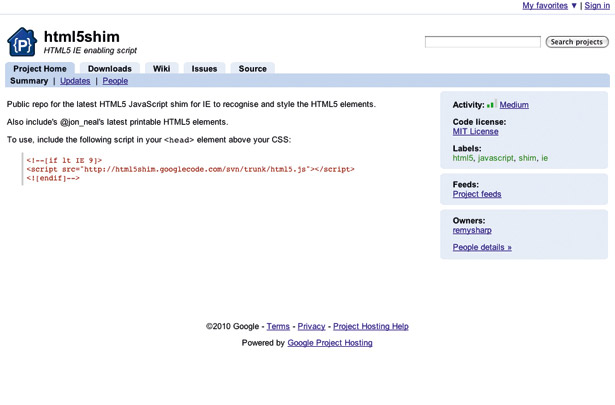Image resolution: width=615 pixels, height=405 pixels.
Task: Click the shim label
Action: pyautogui.click(x=527, y=158)
